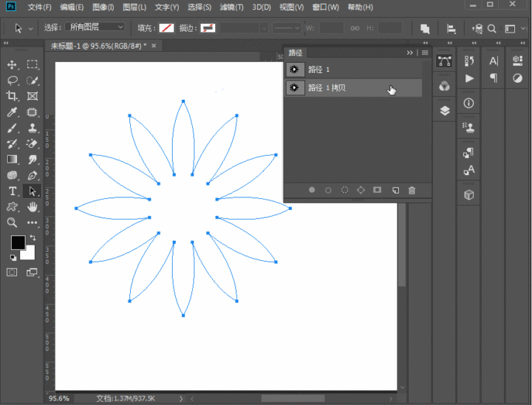Open path operations dropdown
The height and width of the screenshot is (405, 532).
tap(425, 29)
